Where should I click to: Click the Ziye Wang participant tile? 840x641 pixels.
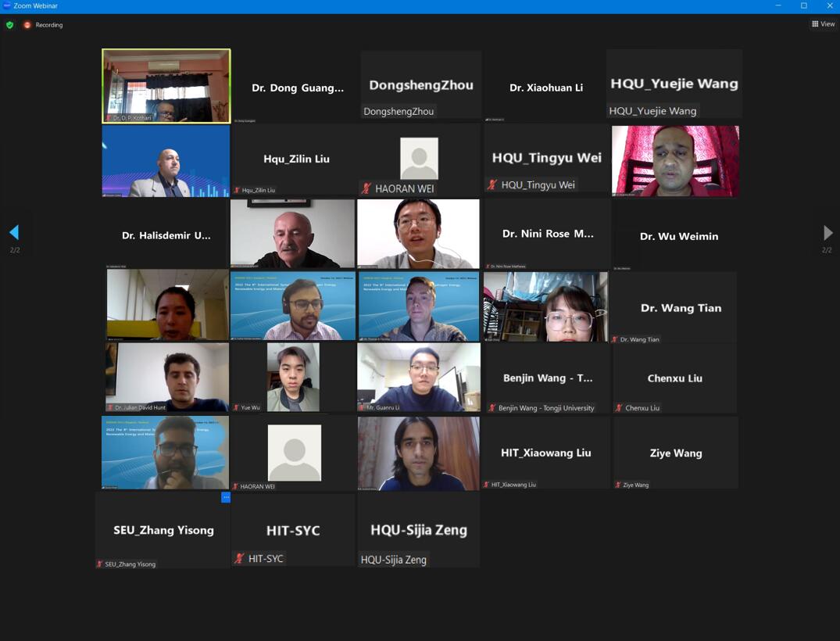tap(675, 453)
